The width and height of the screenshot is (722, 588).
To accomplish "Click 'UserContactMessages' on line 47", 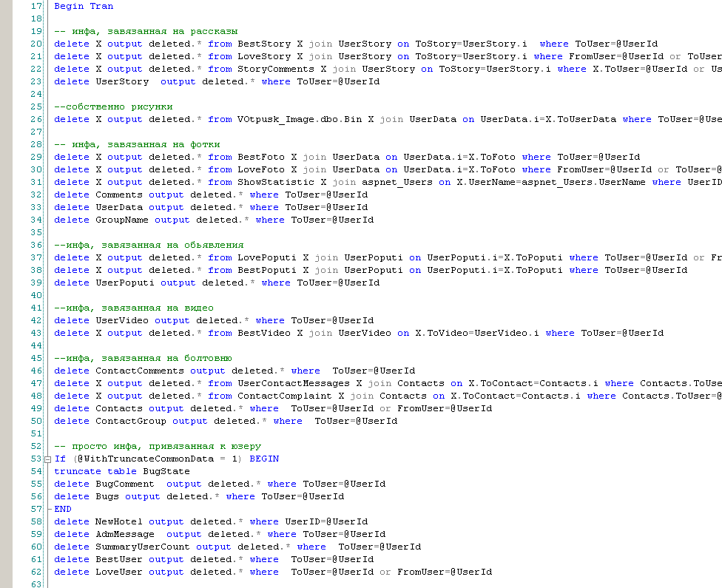I will tap(294, 384).
